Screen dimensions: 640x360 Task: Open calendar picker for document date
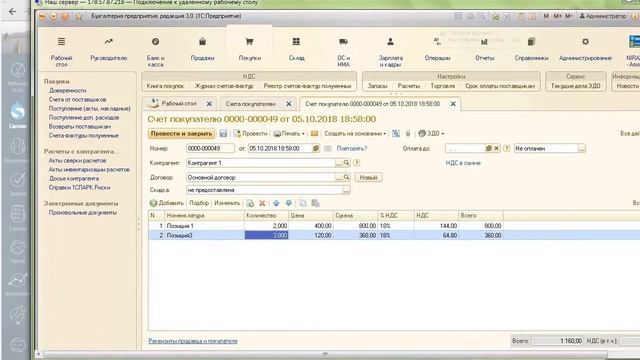point(316,149)
